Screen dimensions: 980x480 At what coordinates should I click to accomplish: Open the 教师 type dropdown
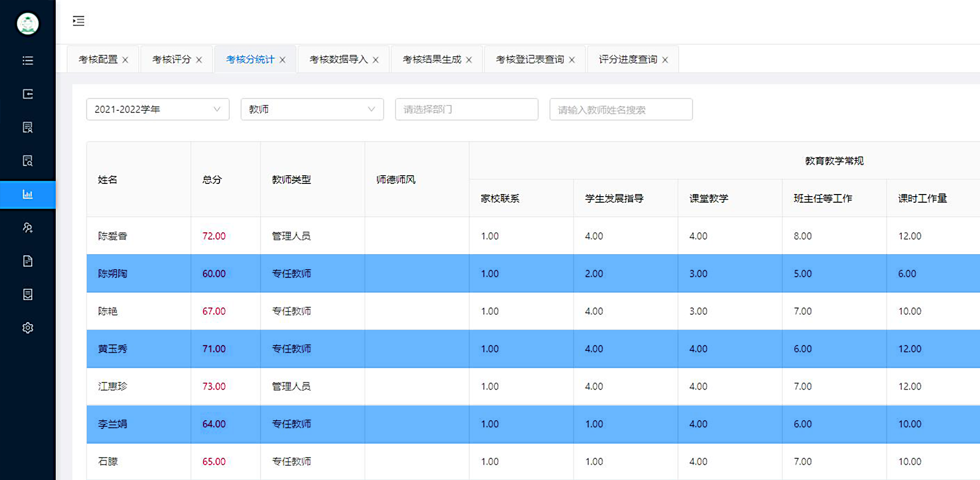pyautogui.click(x=312, y=109)
